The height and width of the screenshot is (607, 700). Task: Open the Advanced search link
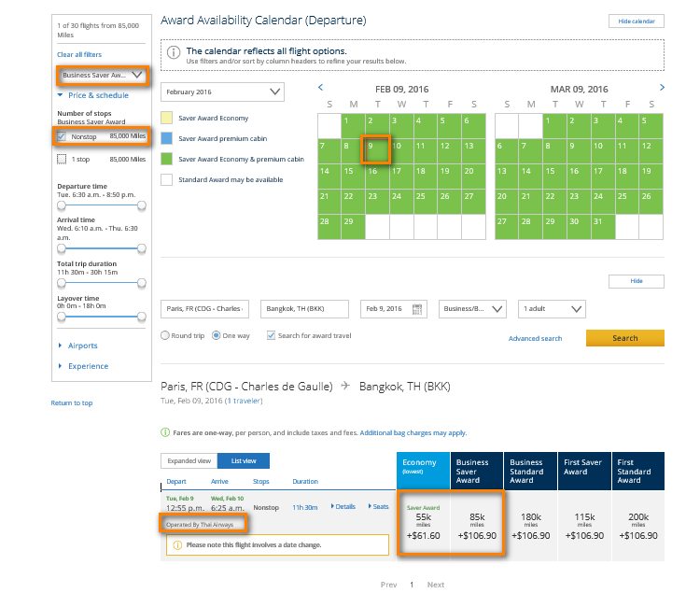coord(535,338)
